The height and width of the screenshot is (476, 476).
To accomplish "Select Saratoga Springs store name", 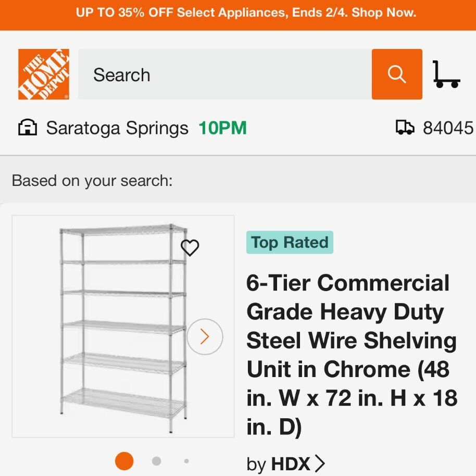I will coord(117,128).
